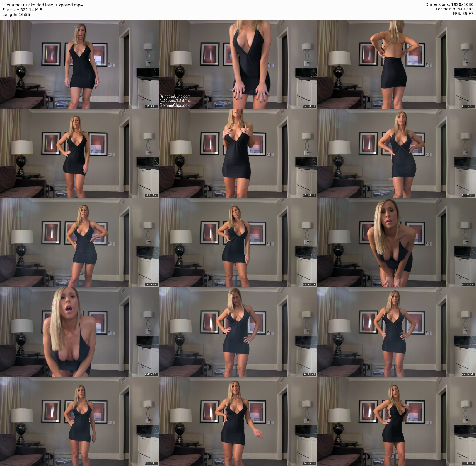The width and height of the screenshot is (476, 466).
Task: Select the thumbnail stamped 01:04.00
Action: (79, 64)
